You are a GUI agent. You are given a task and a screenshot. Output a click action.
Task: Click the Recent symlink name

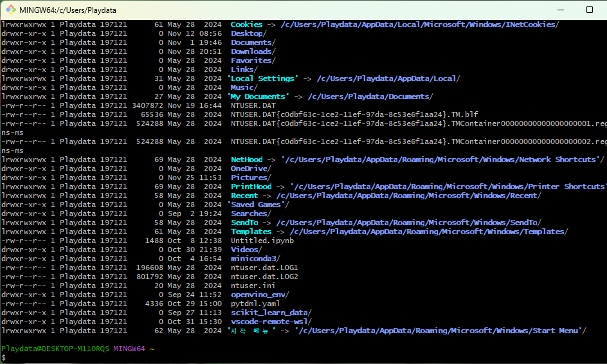pos(244,196)
